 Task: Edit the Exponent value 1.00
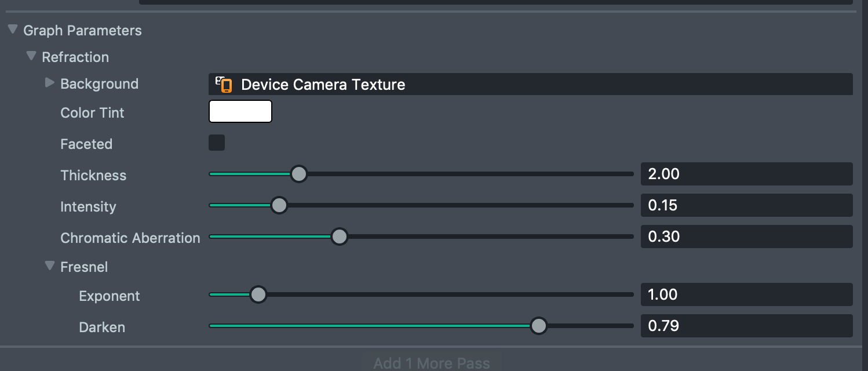(x=747, y=294)
